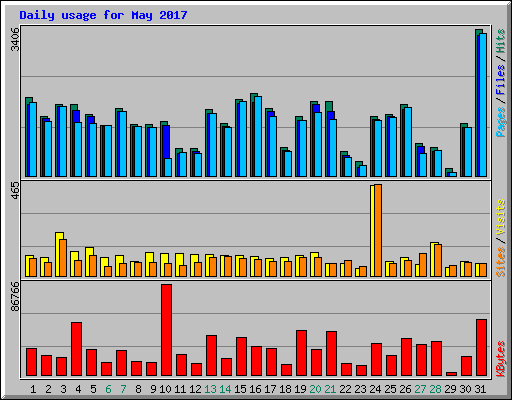This screenshot has height=400, width=512.
Task: Select the red KBytes bar for day 31
Action: coord(482,348)
